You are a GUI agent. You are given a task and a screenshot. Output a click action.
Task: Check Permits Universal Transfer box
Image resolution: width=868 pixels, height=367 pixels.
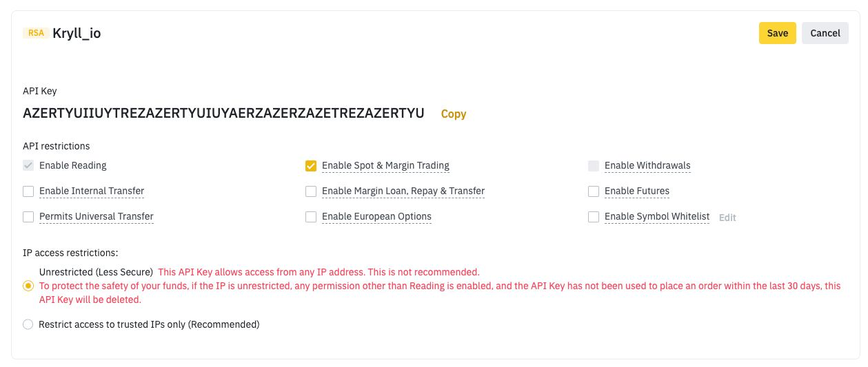pos(28,216)
